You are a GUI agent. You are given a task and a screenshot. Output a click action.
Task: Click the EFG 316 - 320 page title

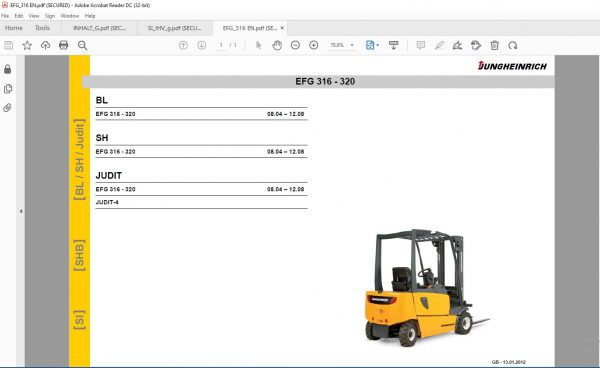click(325, 81)
